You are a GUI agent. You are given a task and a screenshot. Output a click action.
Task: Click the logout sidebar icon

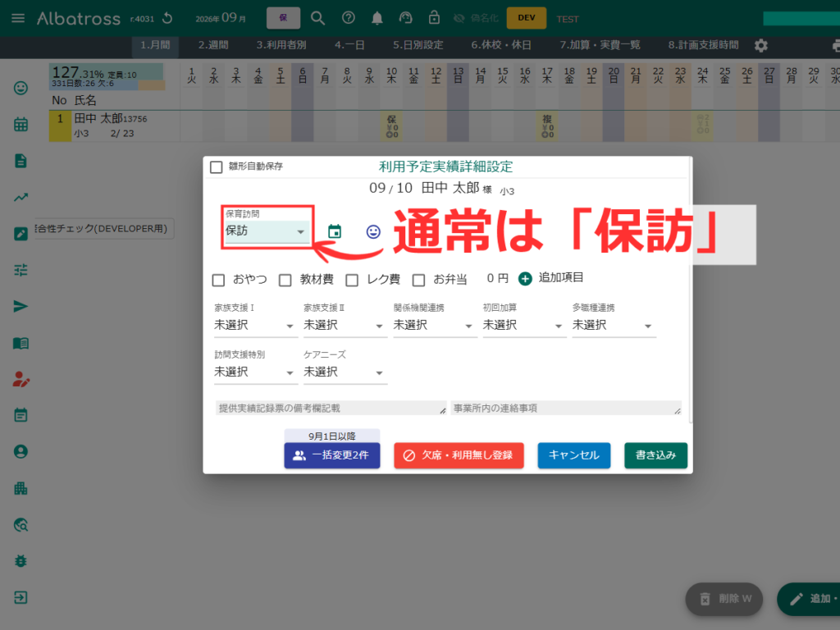click(x=21, y=597)
